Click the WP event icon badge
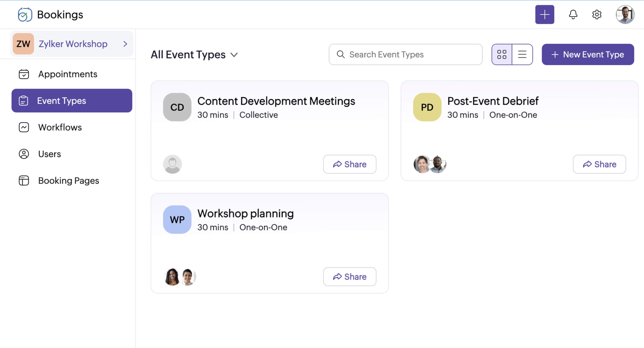The width and height of the screenshot is (644, 348). pos(177,219)
